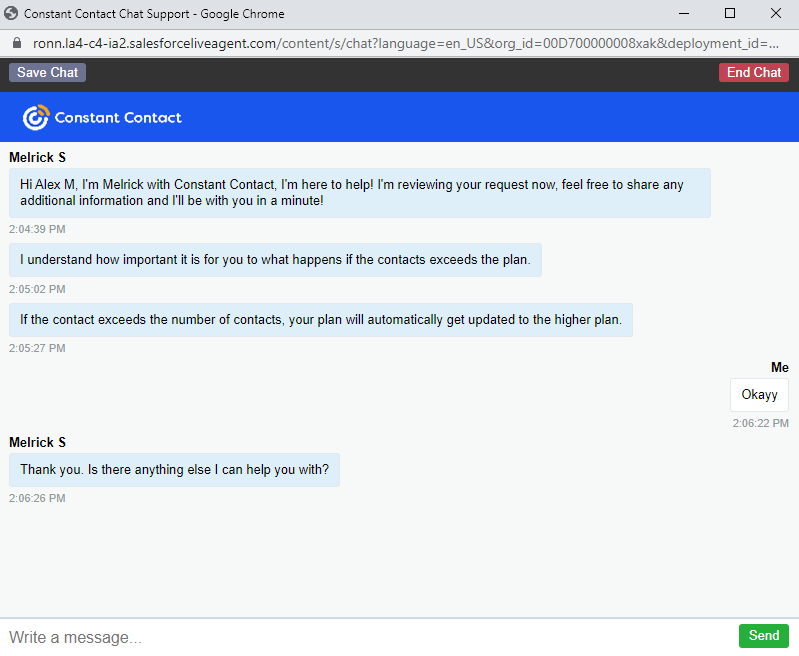Maximize the chat support window
Image resolution: width=799 pixels, height=656 pixels.
730,14
